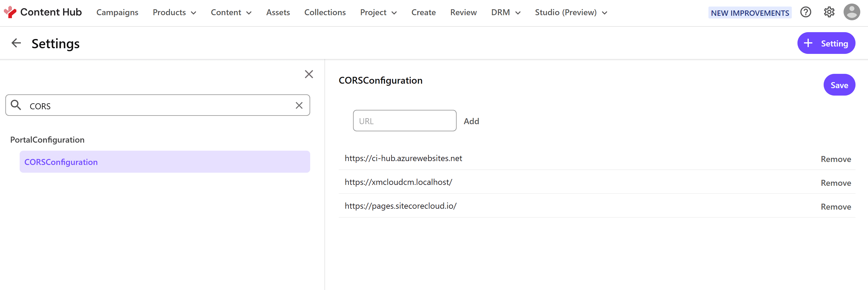Image resolution: width=868 pixels, height=290 pixels.
Task: Click the Content Hub logo icon
Action: [x=10, y=12]
